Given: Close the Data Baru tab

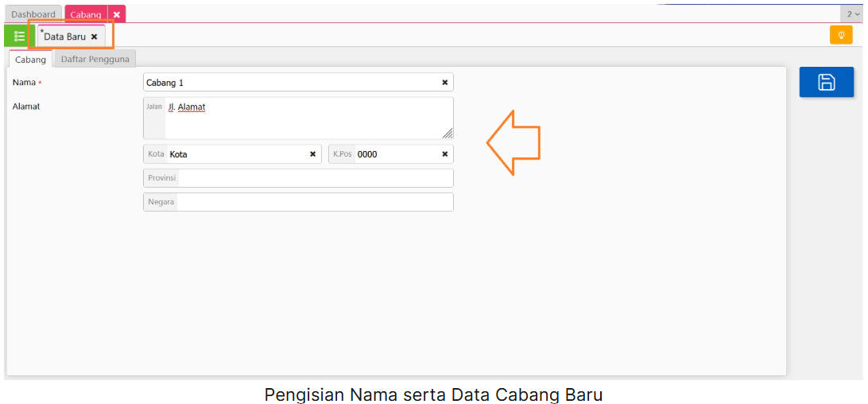Looking at the screenshot, I should (95, 37).
